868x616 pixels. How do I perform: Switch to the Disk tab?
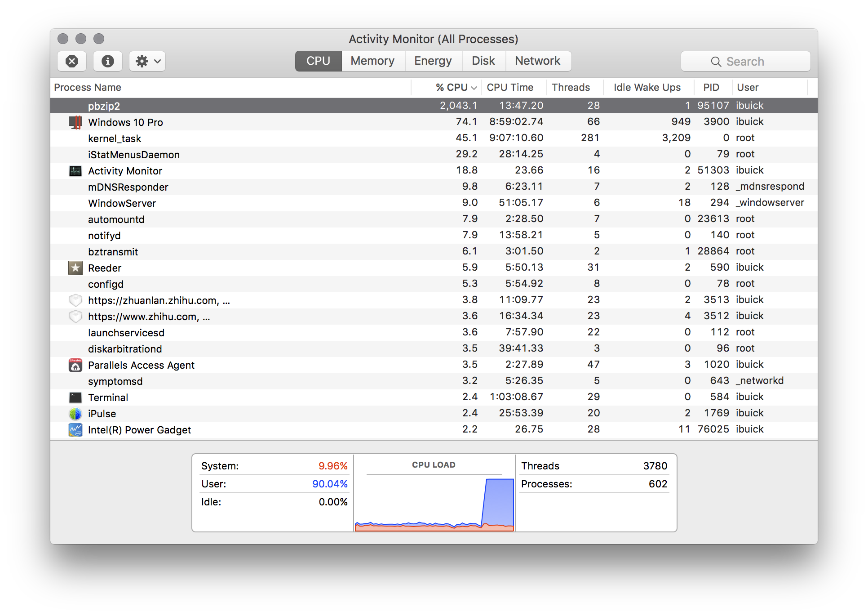[483, 61]
